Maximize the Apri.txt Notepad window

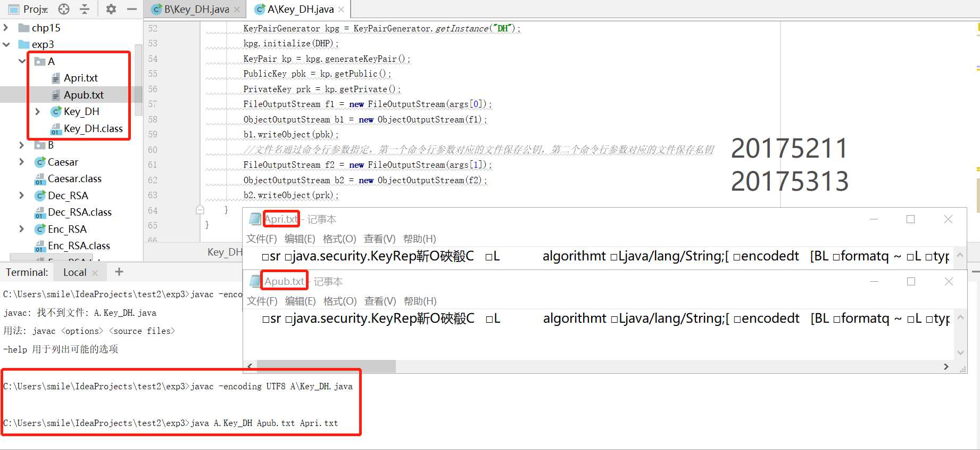[911, 219]
